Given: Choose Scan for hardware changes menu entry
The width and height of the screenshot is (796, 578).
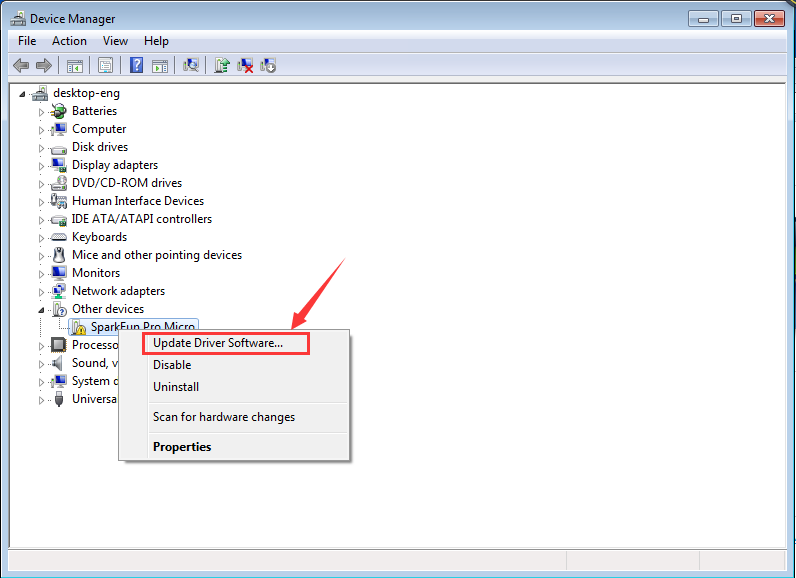Looking at the screenshot, I should point(234,417).
